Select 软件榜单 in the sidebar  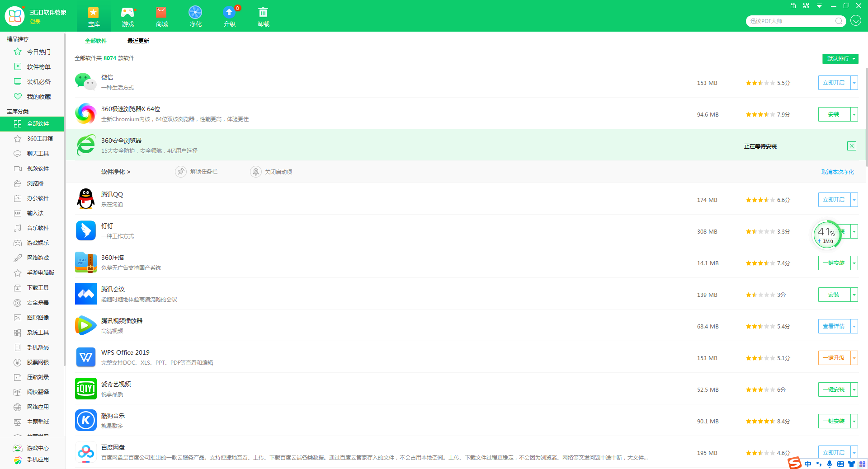33,67
